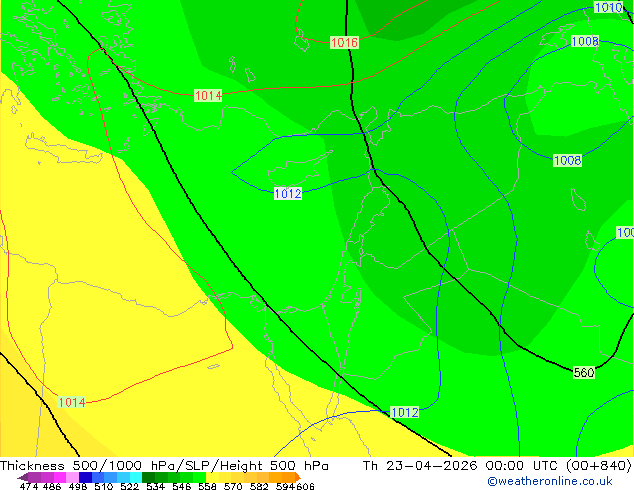
Task: Pick the yellow legend swatch right of 558
Action: click(212, 477)
